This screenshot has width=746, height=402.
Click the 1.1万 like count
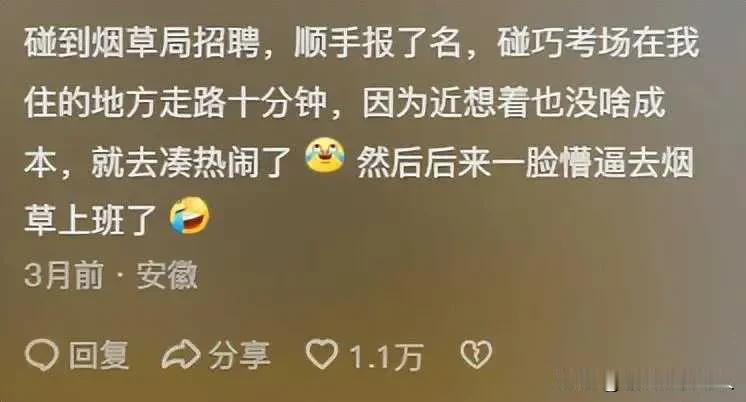click(386, 356)
